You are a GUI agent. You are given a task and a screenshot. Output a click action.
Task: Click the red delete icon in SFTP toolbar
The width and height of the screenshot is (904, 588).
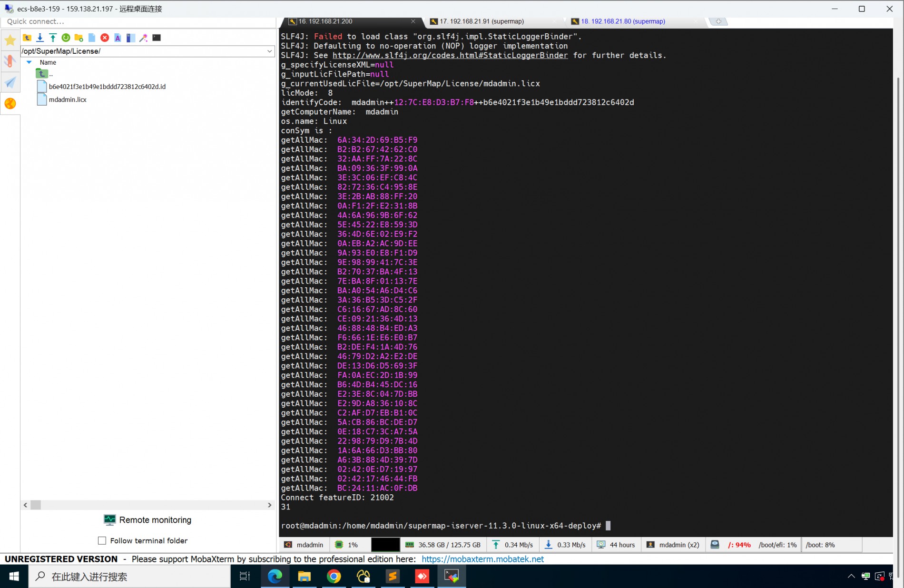pos(105,38)
